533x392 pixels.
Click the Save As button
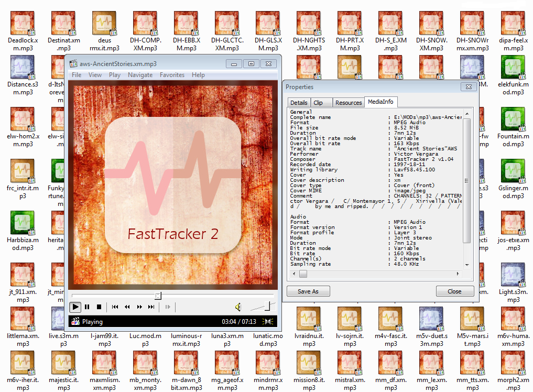coord(308,291)
